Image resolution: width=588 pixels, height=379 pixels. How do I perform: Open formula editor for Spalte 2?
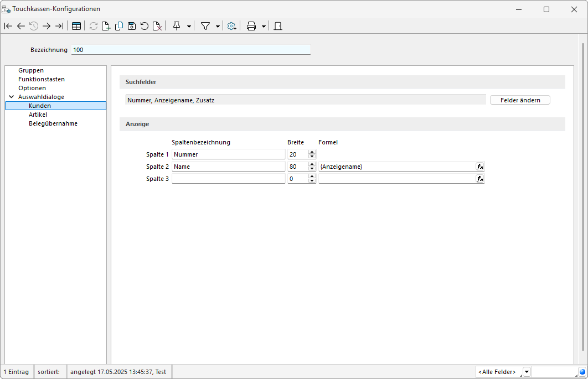pos(480,167)
